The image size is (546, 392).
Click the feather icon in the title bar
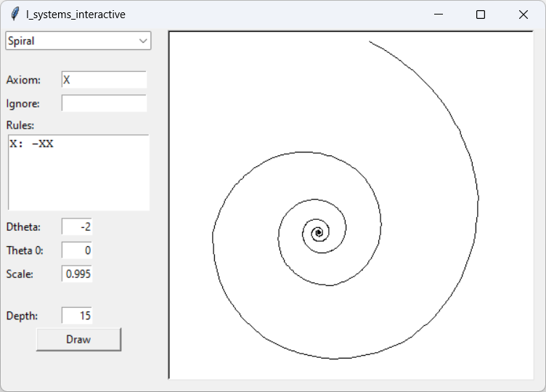coord(15,15)
